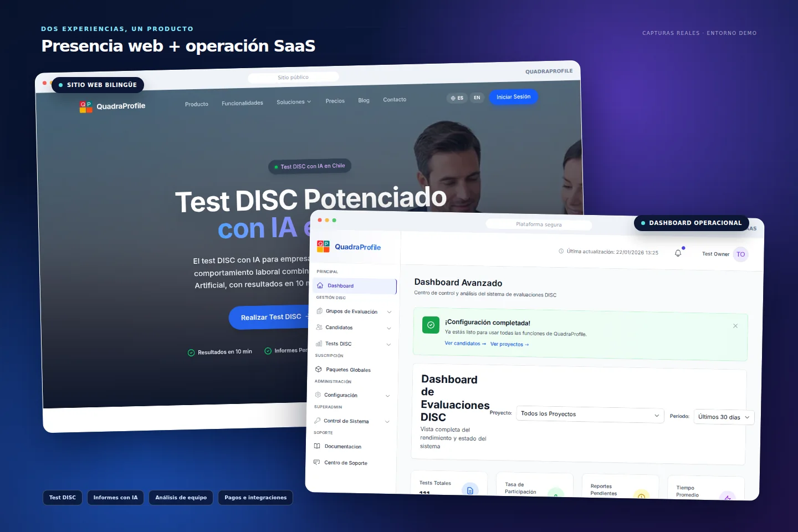
Task: Click the DASHBOARD OPERACIONAL label pill
Action: (x=692, y=223)
